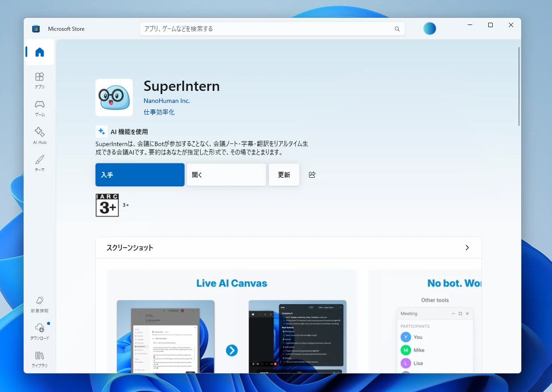Open ダウンロード in sidebar
Image resolution: width=552 pixels, height=392 pixels.
[x=40, y=331]
